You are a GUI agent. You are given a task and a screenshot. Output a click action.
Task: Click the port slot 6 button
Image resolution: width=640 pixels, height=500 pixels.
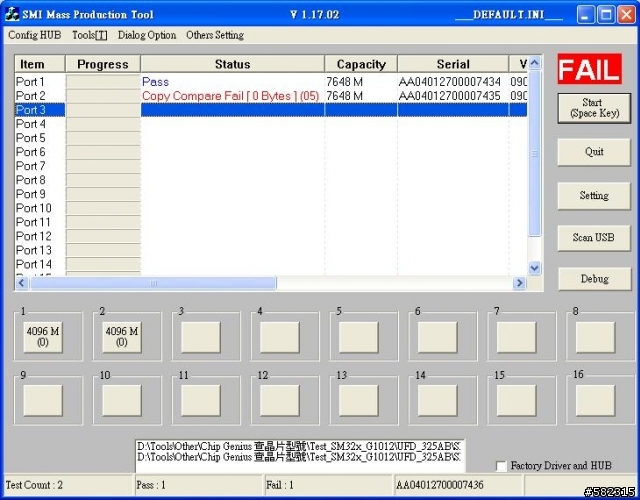(437, 337)
